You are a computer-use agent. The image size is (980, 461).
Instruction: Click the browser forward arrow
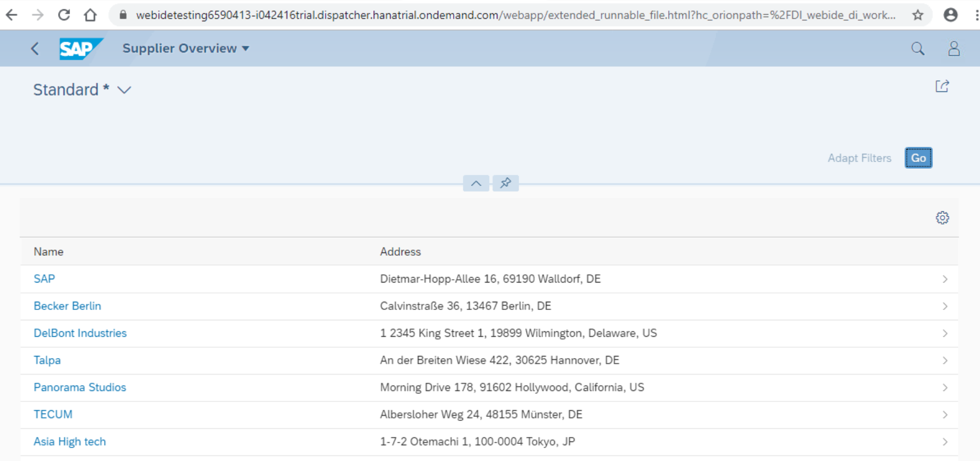38,15
